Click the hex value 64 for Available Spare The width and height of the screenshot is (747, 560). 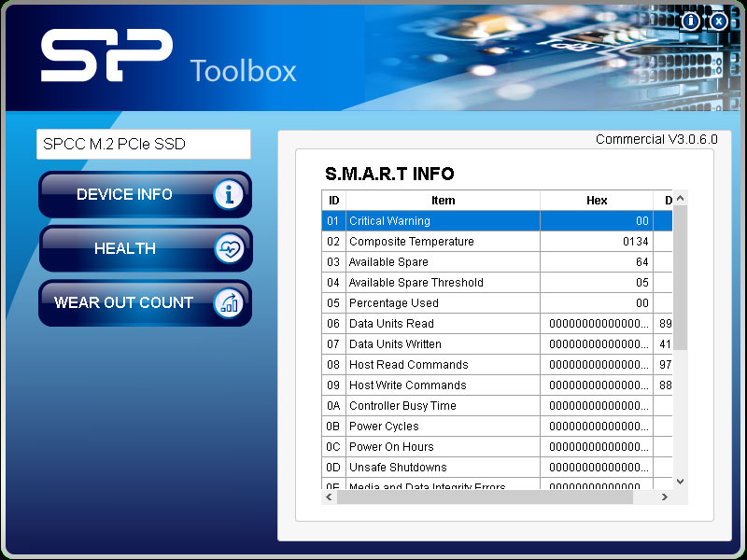tap(641, 262)
